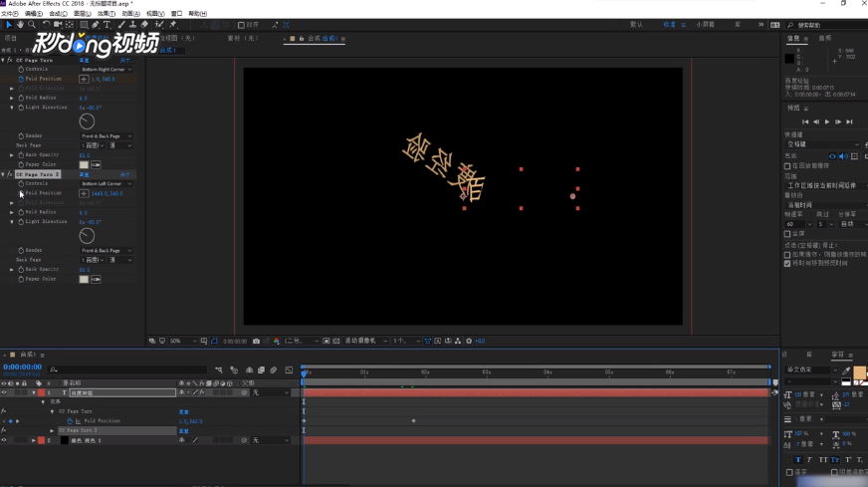Image resolution: width=868 pixels, height=487 pixels.
Task: Click the Fold Position value 1440.0, 540.0
Action: click(x=107, y=193)
